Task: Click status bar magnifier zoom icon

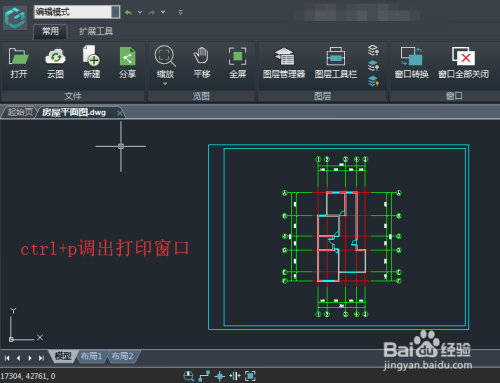Action: pos(189,376)
